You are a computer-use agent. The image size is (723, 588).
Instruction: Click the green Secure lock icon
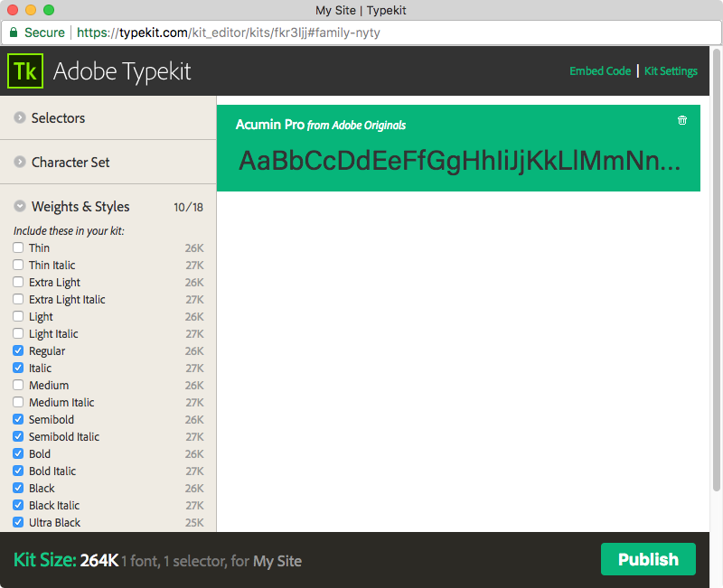(x=14, y=33)
